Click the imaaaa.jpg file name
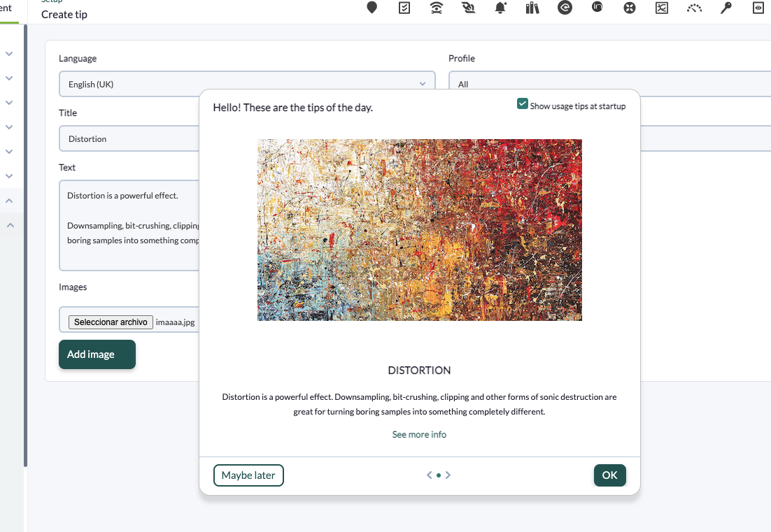This screenshot has height=532, width=771. [175, 322]
